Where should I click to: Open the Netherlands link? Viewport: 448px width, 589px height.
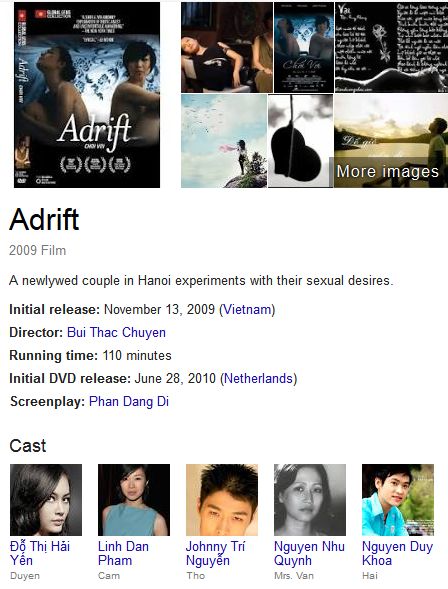point(258,378)
